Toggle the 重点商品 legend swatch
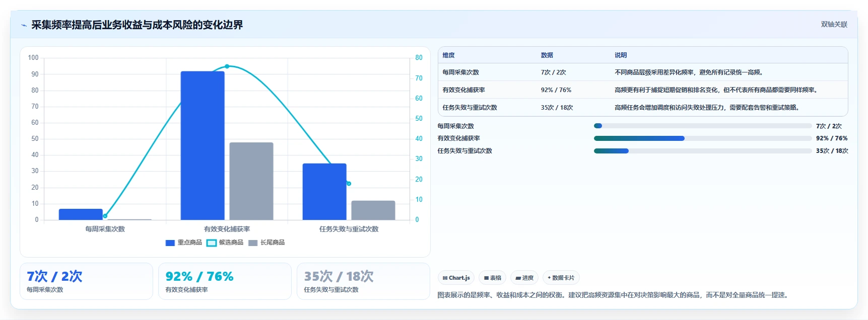This screenshot has width=868, height=320. [170, 243]
